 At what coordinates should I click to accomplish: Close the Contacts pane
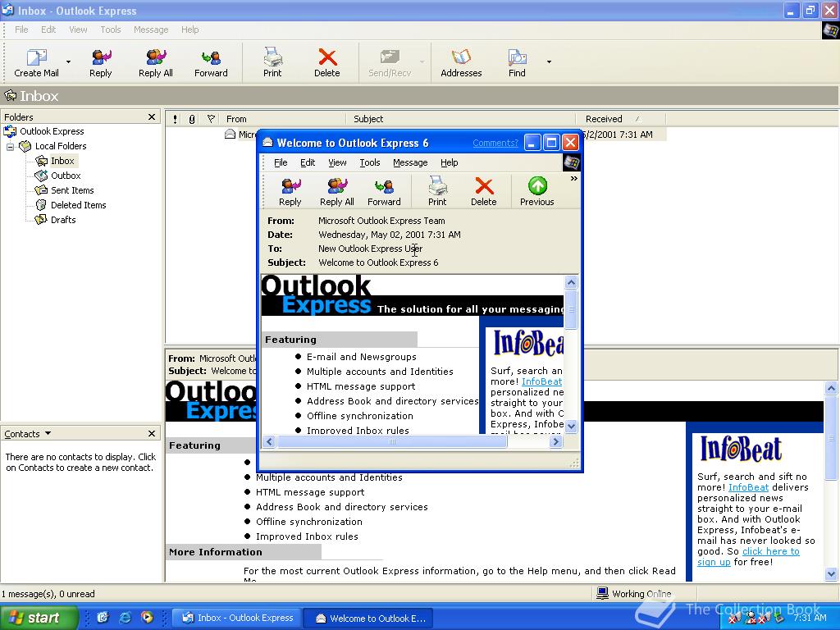pos(152,433)
